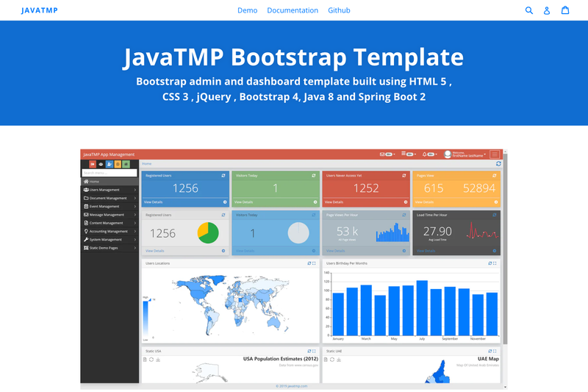The height and width of the screenshot is (392, 588).
Task: Refresh the Users Birthday Per Months panel
Action: [490, 263]
